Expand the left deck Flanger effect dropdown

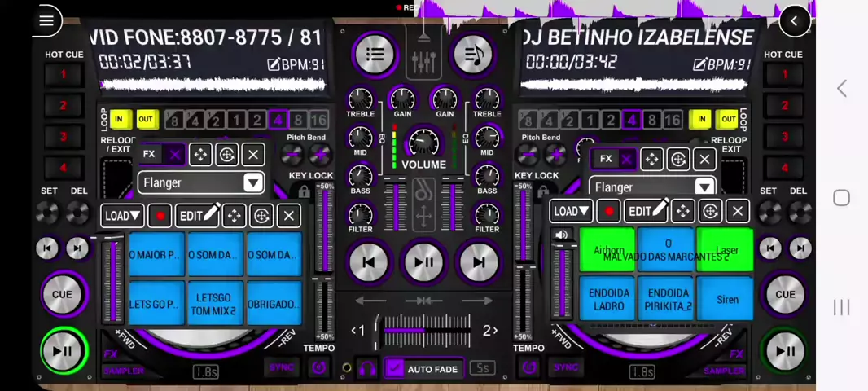point(252,182)
